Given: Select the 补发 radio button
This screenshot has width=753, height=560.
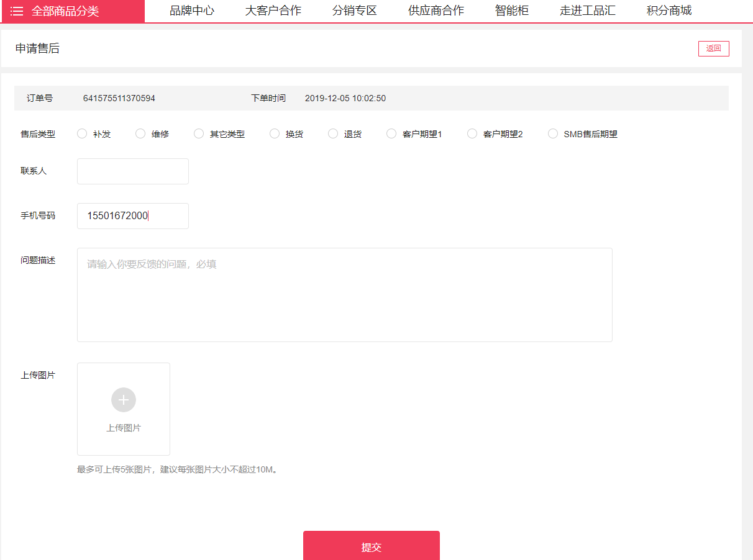Looking at the screenshot, I should coord(82,133).
